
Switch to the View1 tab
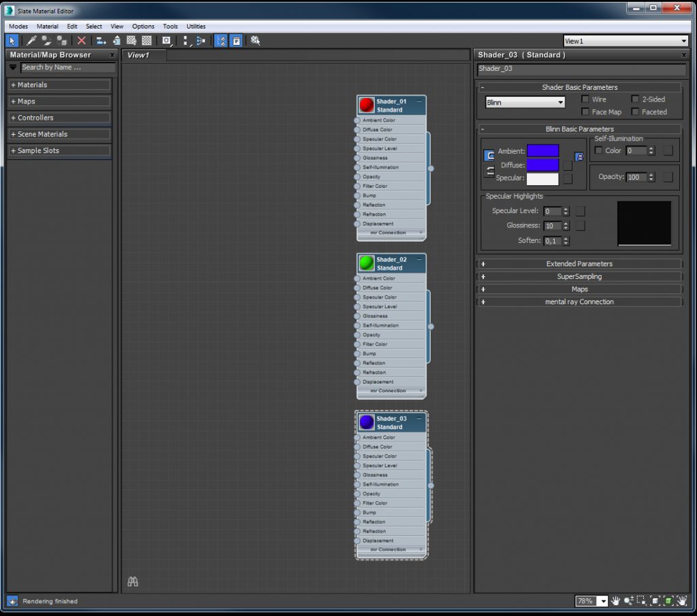[x=144, y=55]
